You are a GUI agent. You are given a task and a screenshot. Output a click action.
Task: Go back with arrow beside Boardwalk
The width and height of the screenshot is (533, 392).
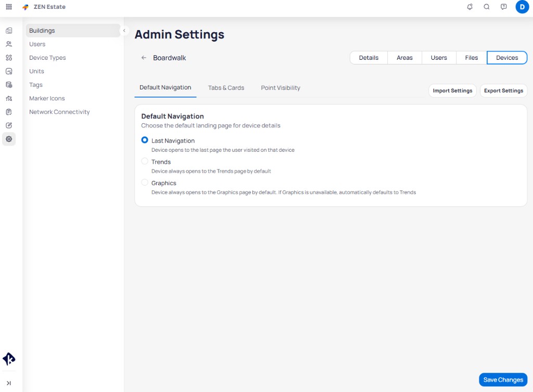[x=144, y=58]
